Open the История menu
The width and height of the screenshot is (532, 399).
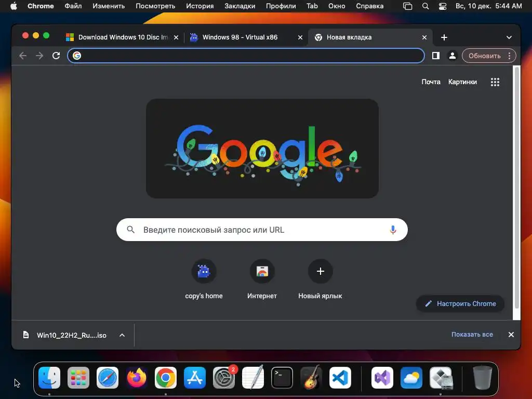pyautogui.click(x=200, y=6)
